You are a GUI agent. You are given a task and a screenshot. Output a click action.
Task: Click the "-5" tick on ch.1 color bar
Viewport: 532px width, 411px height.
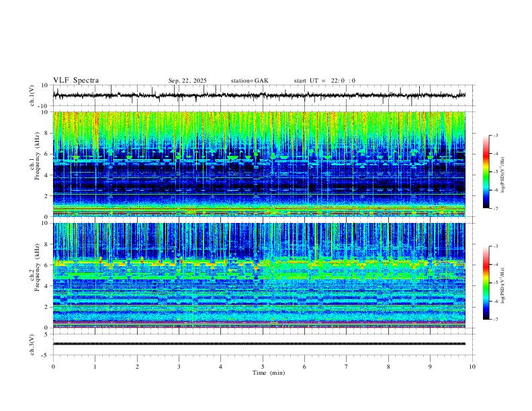click(496, 172)
